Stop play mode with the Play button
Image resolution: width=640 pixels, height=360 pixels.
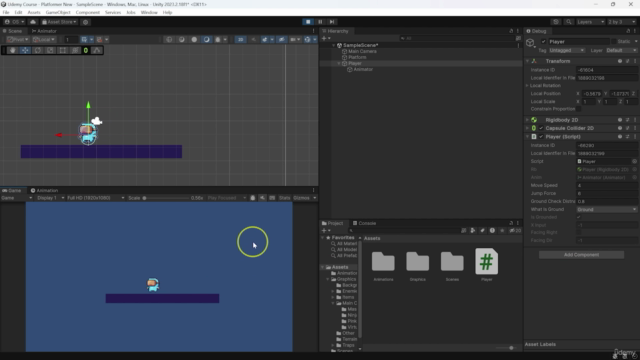[x=308, y=22]
